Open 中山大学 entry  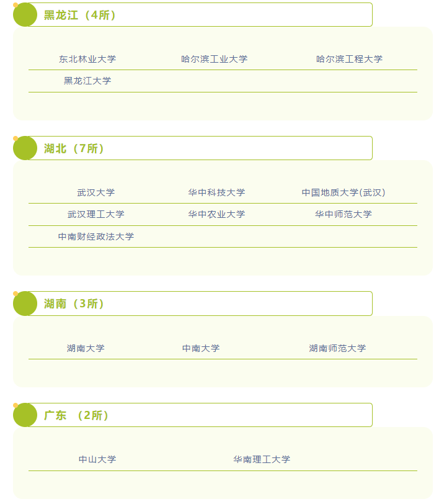pyautogui.click(x=97, y=459)
